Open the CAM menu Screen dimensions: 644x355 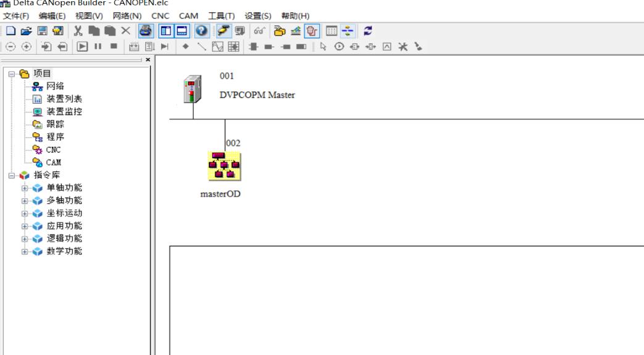pyautogui.click(x=188, y=15)
